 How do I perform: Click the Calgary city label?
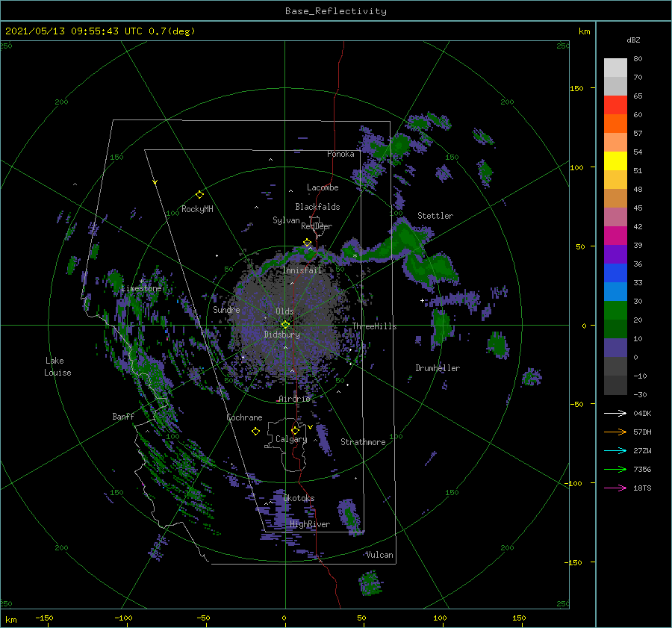click(x=291, y=439)
